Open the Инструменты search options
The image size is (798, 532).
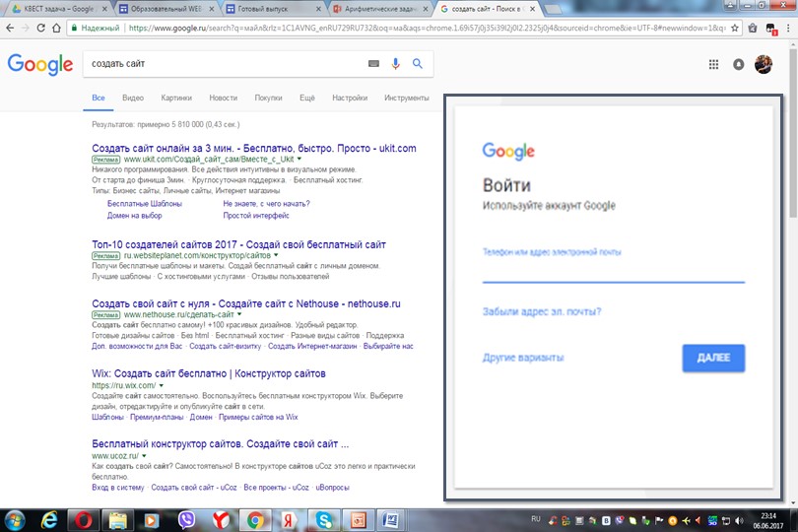[x=407, y=98]
